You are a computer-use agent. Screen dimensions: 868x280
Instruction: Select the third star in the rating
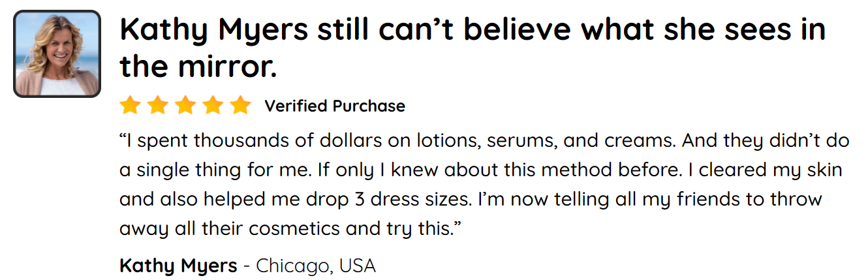coord(185,105)
